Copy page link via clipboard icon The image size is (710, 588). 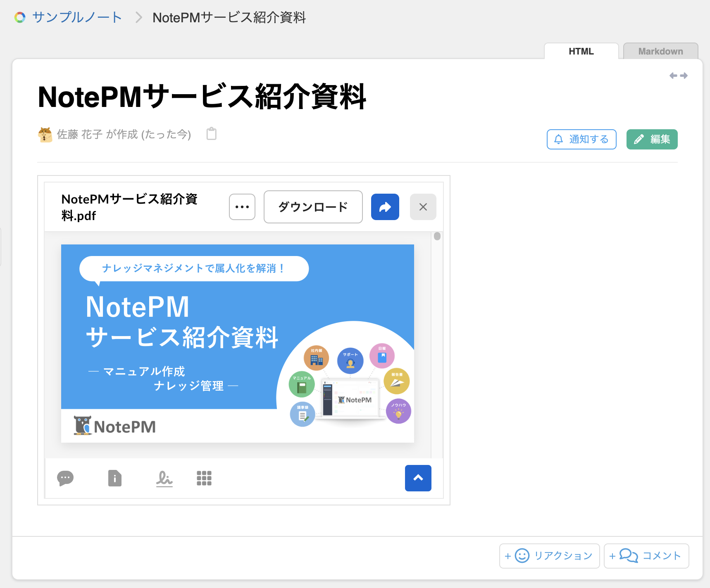click(x=212, y=134)
